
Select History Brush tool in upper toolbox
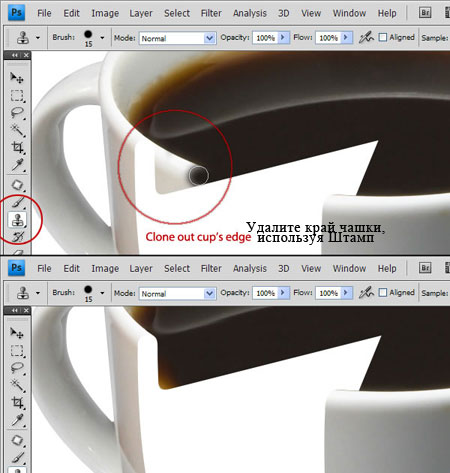[17, 237]
